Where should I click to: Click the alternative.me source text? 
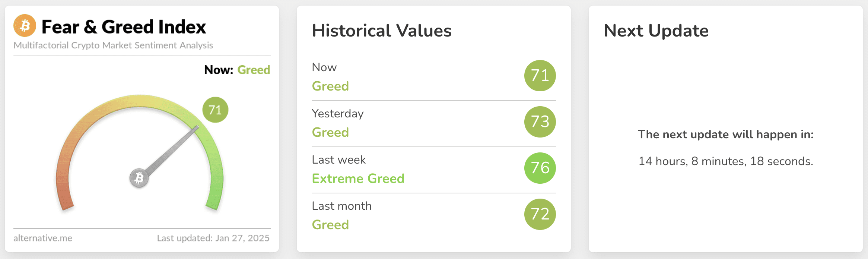tap(43, 238)
